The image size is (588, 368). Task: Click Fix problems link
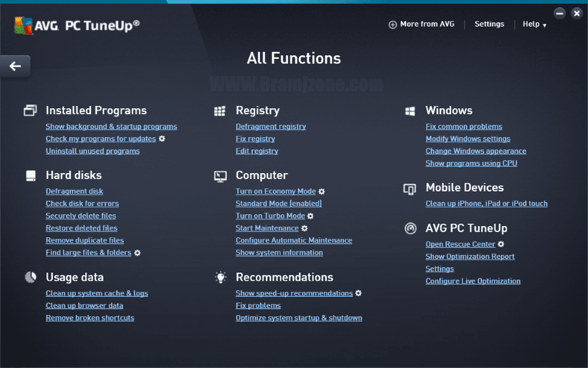point(258,306)
